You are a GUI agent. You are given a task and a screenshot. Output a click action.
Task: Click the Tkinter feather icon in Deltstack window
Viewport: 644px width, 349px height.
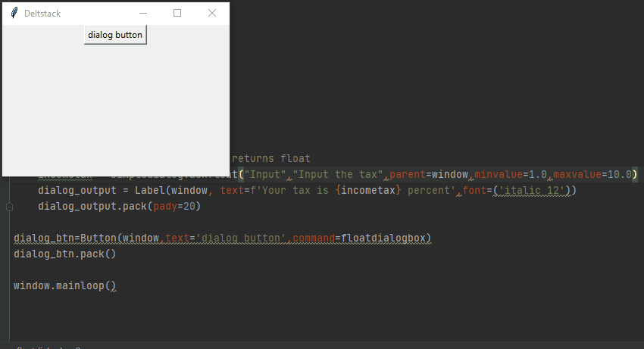pos(13,14)
